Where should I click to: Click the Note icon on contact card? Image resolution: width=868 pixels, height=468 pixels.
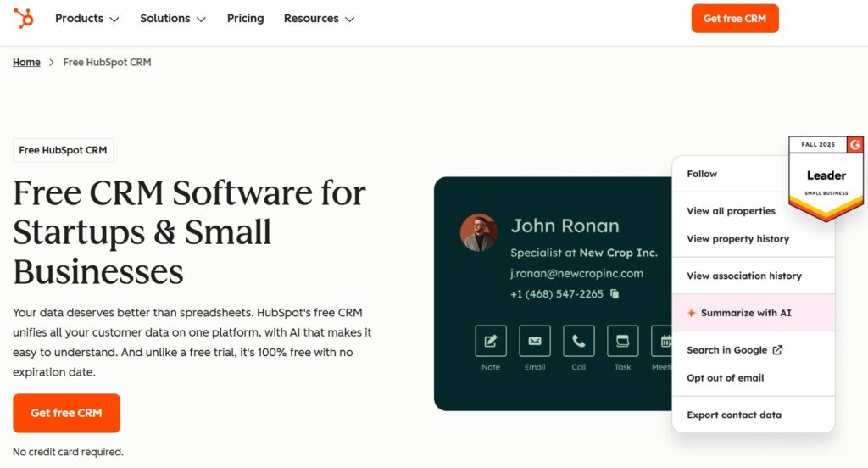pyautogui.click(x=491, y=341)
